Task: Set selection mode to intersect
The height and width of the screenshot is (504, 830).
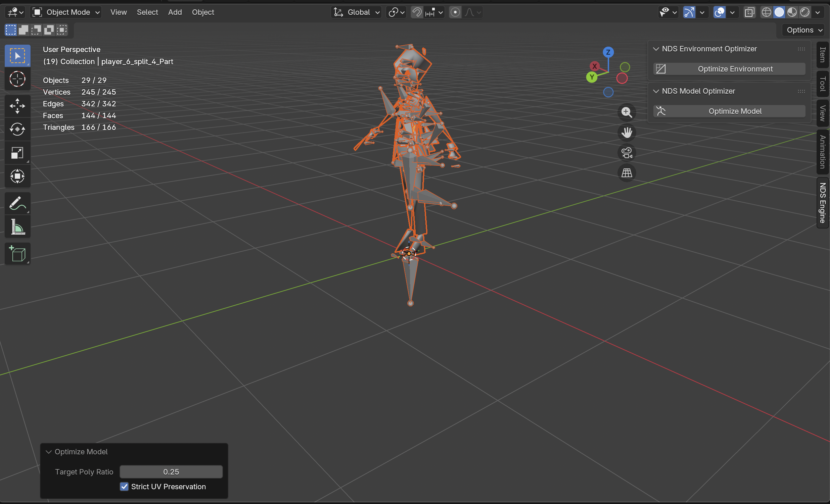Action: [x=62, y=30]
